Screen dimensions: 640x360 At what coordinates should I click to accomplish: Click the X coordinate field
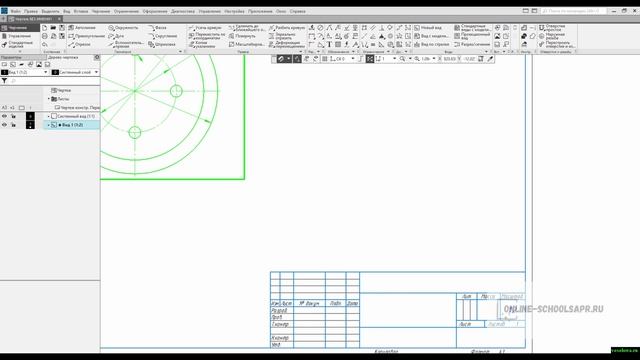click(x=449, y=59)
